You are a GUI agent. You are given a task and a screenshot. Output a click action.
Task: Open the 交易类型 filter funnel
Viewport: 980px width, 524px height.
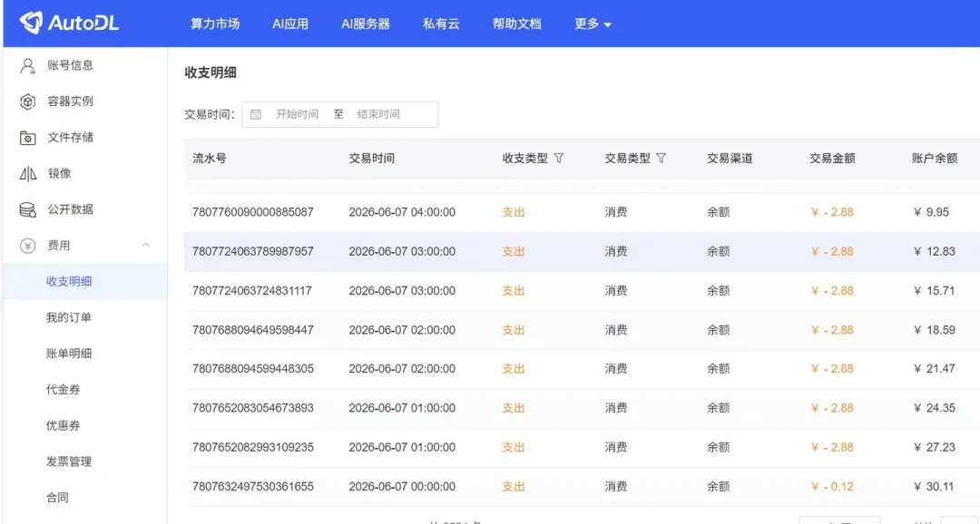tap(661, 158)
